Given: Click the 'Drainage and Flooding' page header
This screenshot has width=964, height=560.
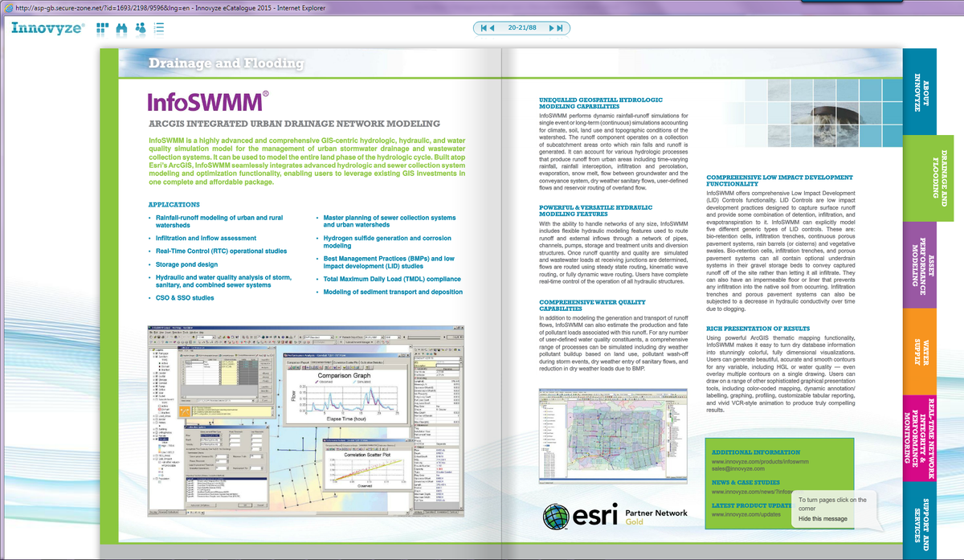Looking at the screenshot, I should [227, 63].
